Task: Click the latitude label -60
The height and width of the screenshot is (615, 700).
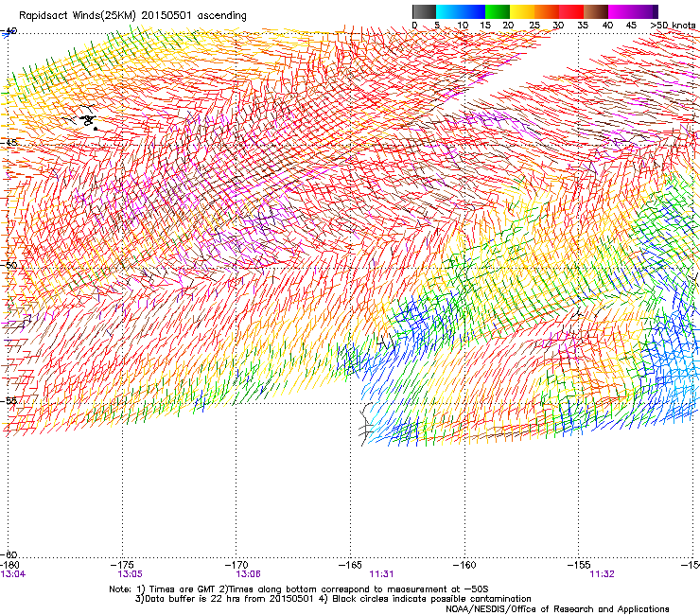Action: pos(9,554)
